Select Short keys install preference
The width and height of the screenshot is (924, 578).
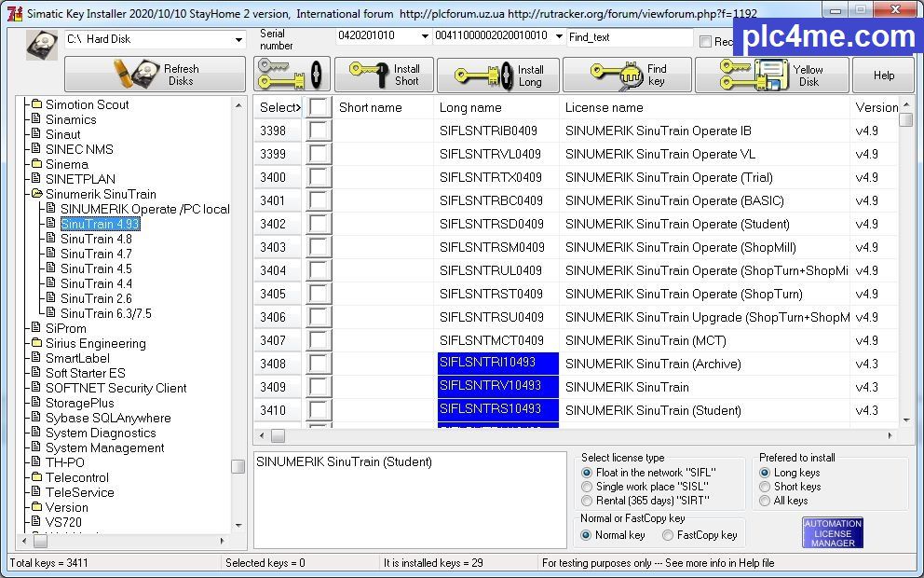coord(766,487)
